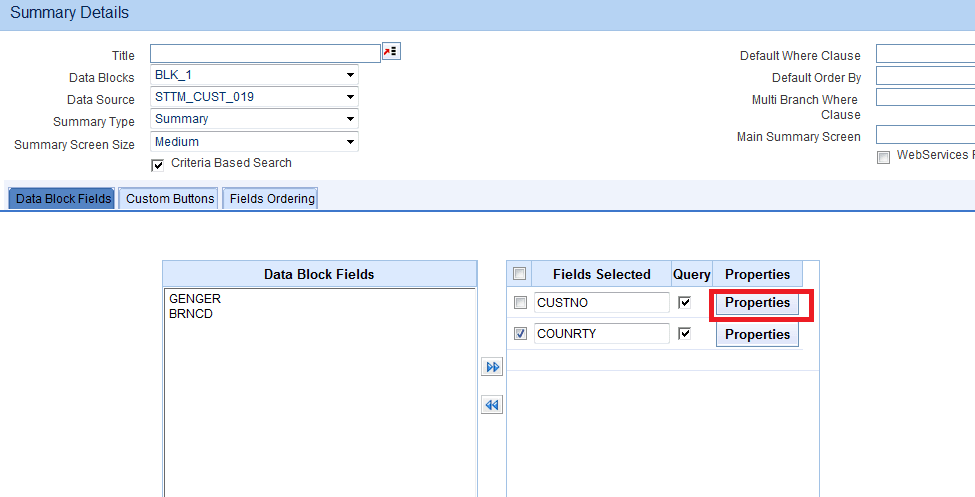975x497 pixels.
Task: Click the Title input field
Action: (x=265, y=53)
